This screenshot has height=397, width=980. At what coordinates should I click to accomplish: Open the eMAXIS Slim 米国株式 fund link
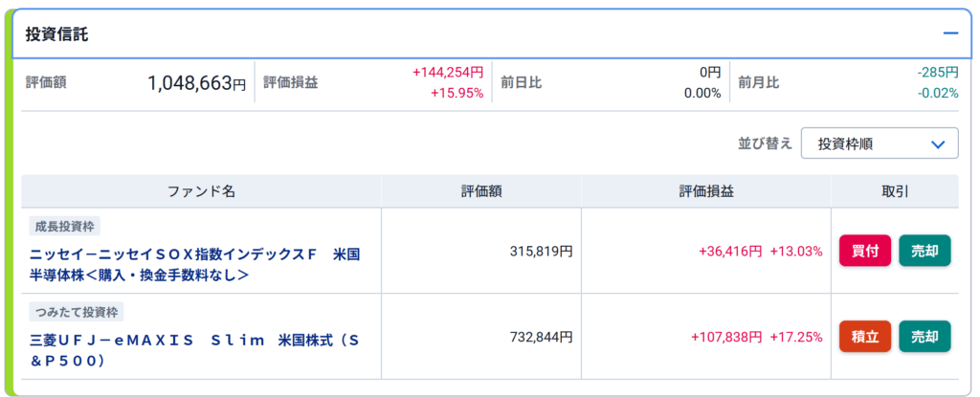(195, 351)
